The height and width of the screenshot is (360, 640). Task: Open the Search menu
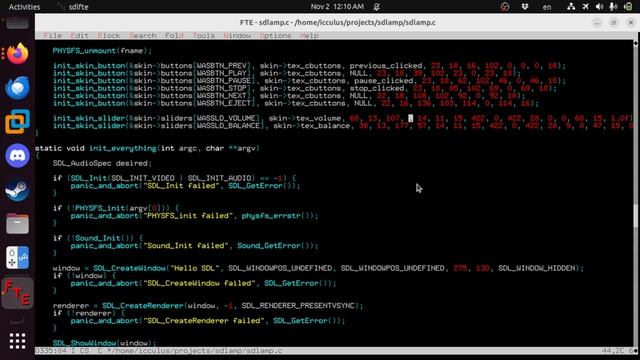(x=142, y=36)
